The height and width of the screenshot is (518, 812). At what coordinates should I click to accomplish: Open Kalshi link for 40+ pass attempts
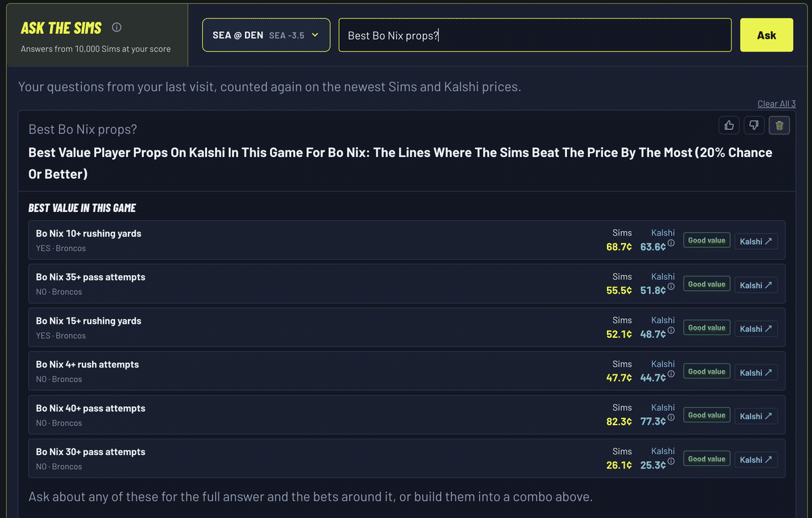756,416
